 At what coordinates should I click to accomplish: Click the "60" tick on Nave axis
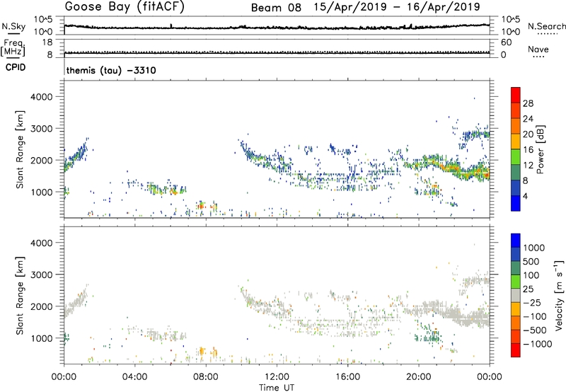[506, 42]
